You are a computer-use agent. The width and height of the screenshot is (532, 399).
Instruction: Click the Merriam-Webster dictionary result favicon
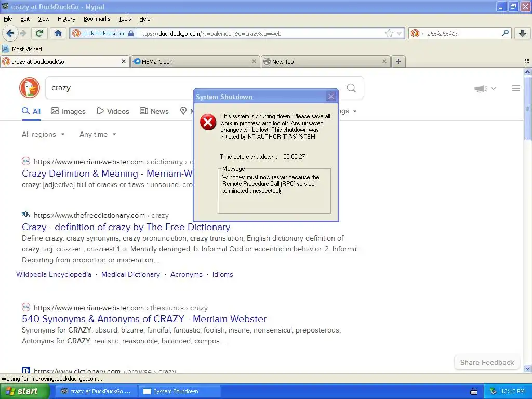(x=26, y=161)
